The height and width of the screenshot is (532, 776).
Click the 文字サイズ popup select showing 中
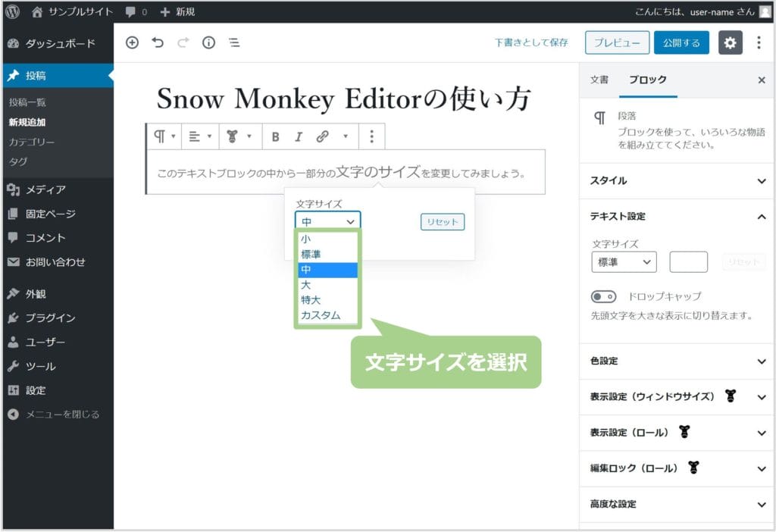click(x=327, y=221)
